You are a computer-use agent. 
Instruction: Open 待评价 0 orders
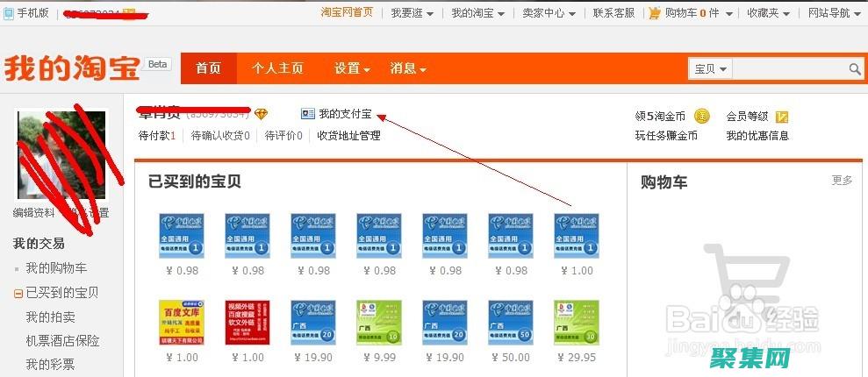pyautogui.click(x=283, y=135)
